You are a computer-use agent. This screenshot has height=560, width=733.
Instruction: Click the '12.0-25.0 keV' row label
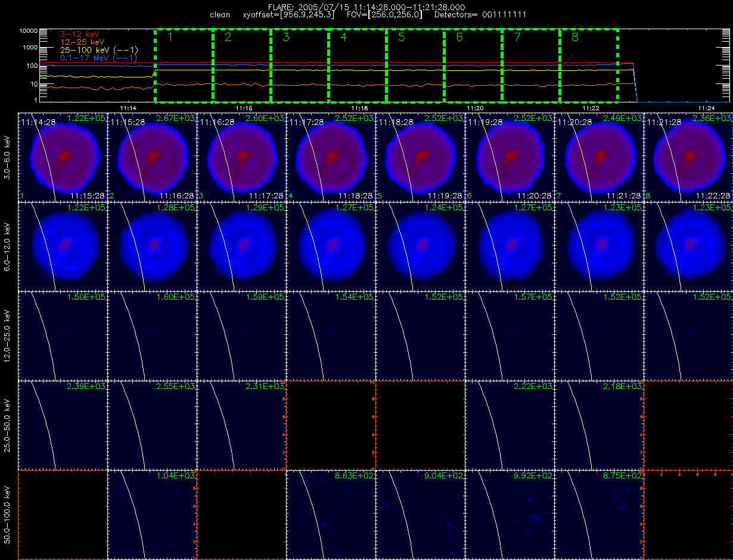coord(8,335)
